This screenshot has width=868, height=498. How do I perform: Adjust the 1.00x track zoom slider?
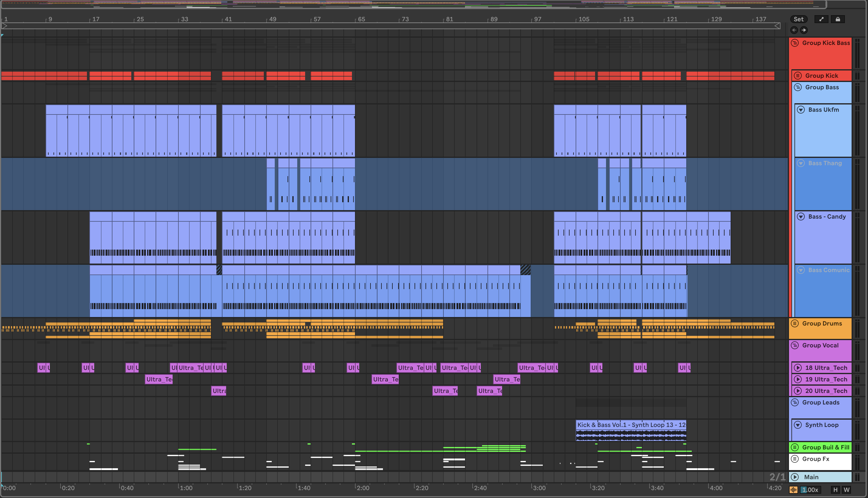[810, 490]
